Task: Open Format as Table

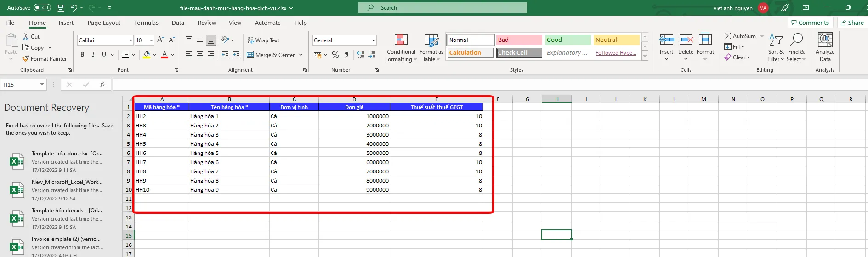Action: 431,48
